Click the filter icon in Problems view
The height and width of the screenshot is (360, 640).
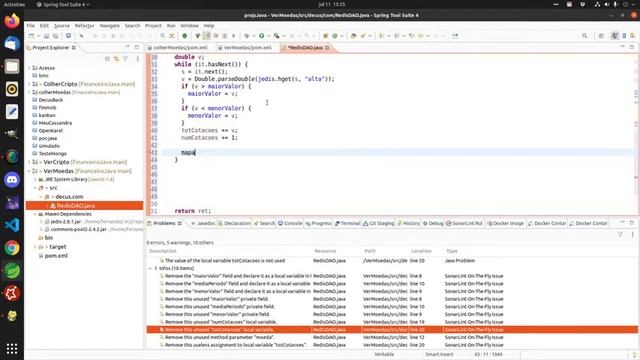(620, 234)
